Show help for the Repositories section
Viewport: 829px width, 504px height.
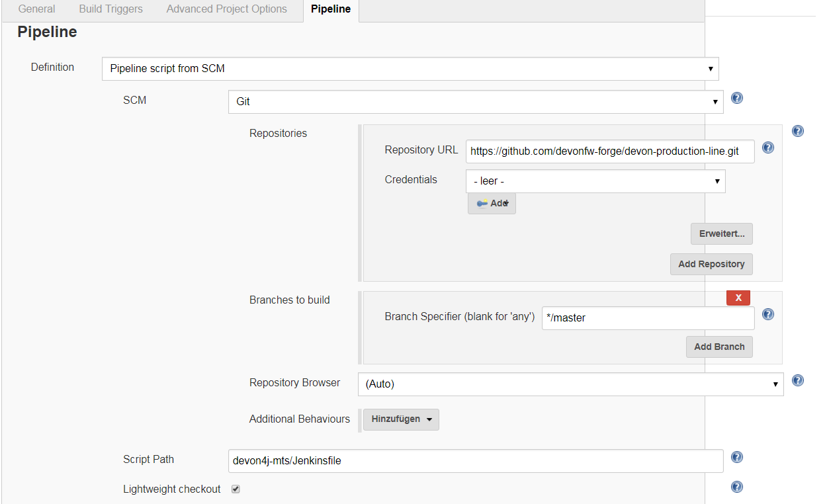798,131
